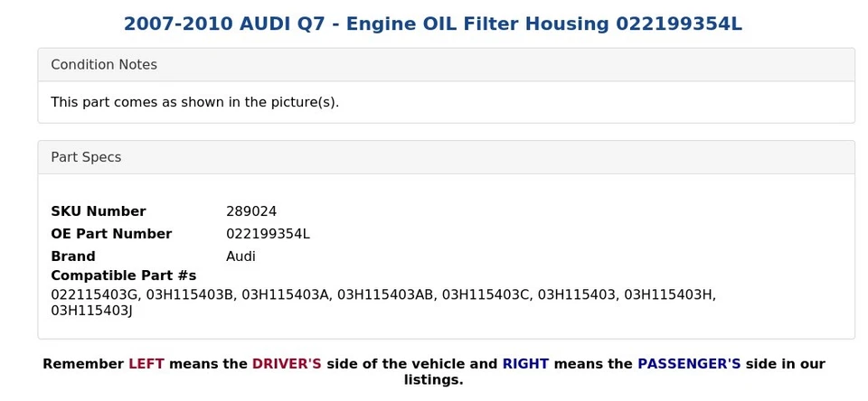Screen dimensions: 868x401
Task: Click the Brand label
Action: click(x=73, y=256)
